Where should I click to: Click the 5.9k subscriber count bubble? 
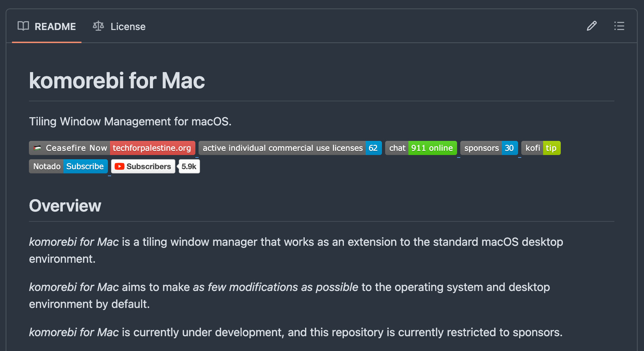click(x=189, y=166)
